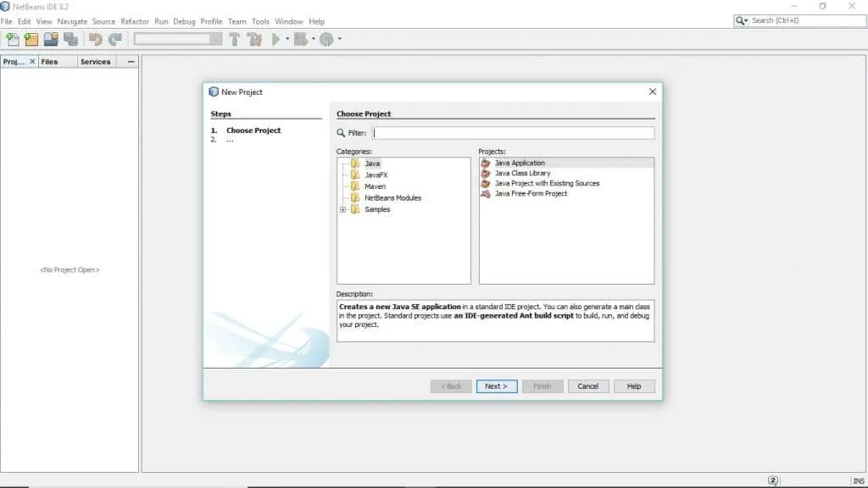Click the green Run Project icon
Screen dimensions: 868x488
point(275,39)
